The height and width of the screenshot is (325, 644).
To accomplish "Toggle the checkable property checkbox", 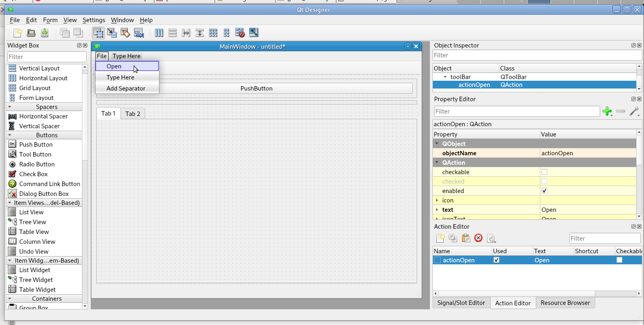I will click(x=544, y=172).
